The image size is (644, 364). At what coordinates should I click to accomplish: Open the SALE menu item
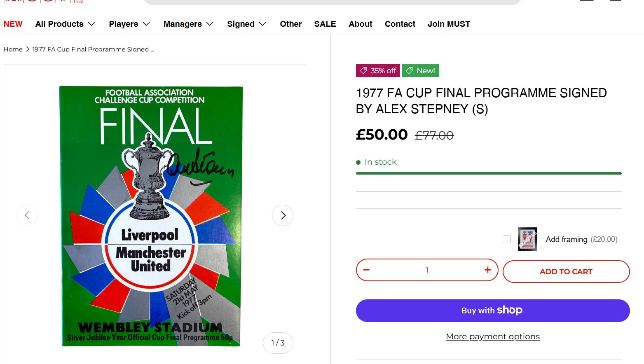coord(325,24)
